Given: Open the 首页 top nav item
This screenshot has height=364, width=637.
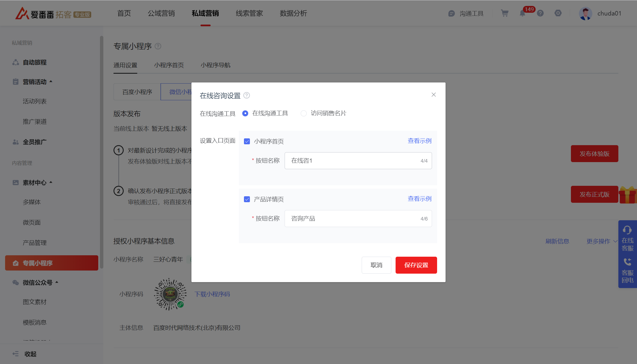Looking at the screenshot, I should [x=124, y=13].
